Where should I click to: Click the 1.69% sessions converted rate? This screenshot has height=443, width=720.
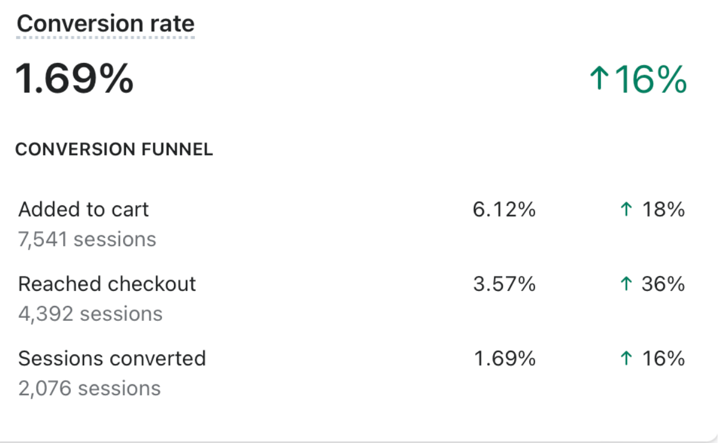[504, 359]
